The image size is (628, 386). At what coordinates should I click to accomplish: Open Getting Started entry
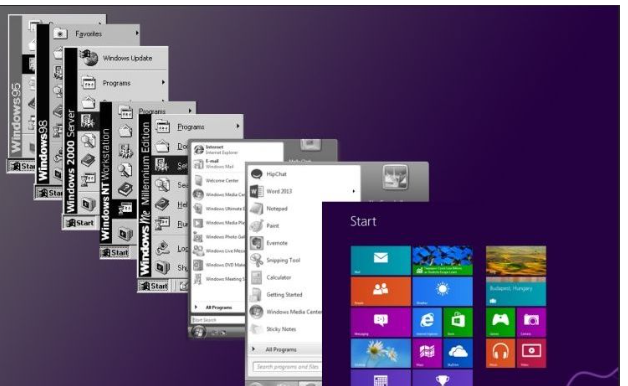[285, 295]
